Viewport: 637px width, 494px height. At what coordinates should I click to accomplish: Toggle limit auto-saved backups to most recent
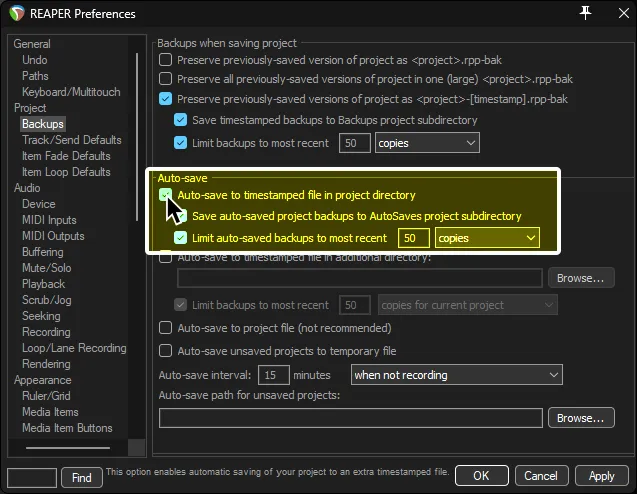180,238
